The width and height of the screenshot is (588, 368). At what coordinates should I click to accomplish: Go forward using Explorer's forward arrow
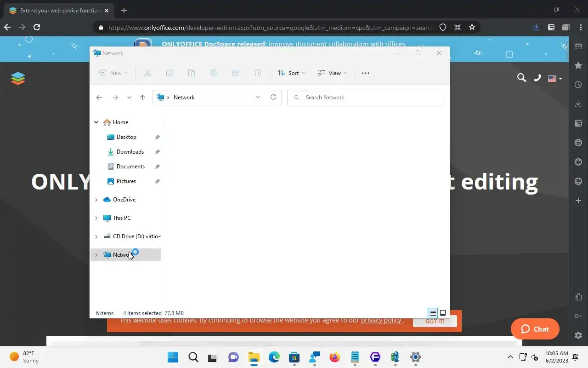pyautogui.click(x=115, y=98)
